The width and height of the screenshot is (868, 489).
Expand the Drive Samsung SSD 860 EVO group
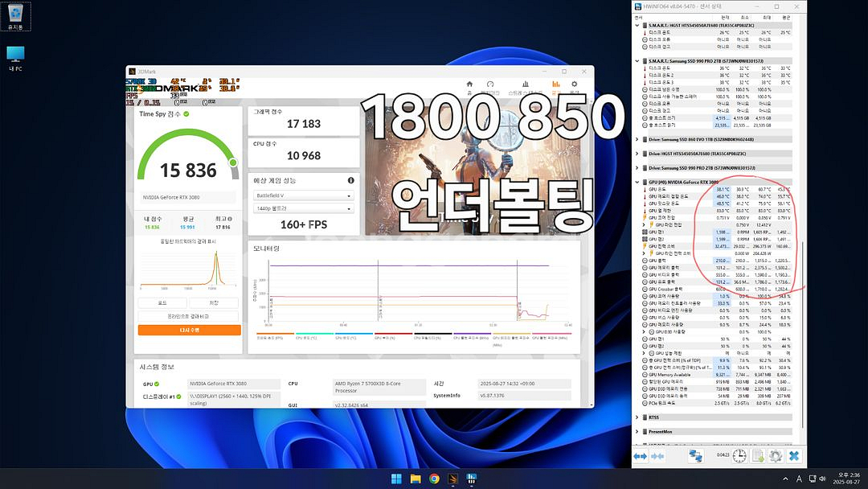(637, 140)
